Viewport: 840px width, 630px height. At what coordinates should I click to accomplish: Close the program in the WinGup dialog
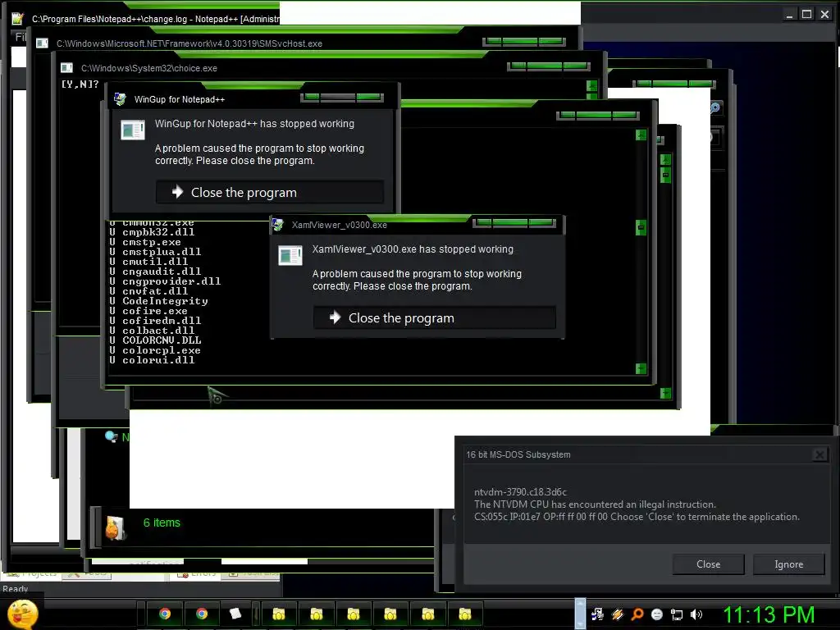pyautogui.click(x=270, y=192)
